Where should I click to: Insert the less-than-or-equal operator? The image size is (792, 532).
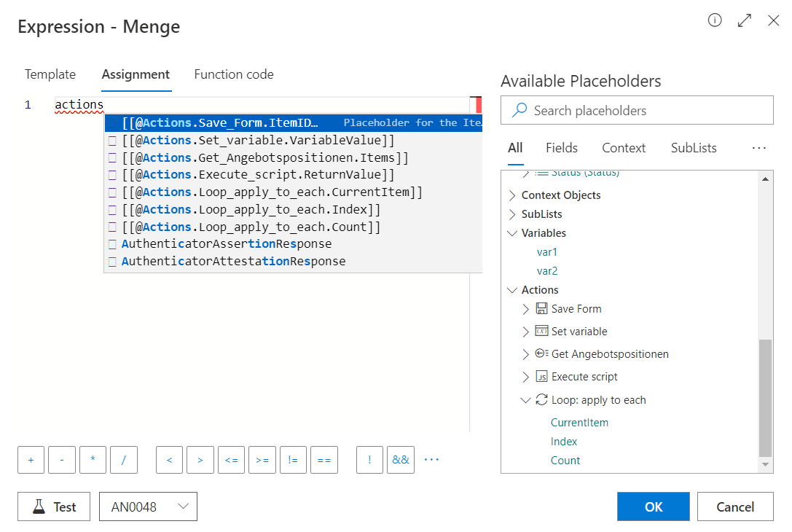[x=232, y=460]
